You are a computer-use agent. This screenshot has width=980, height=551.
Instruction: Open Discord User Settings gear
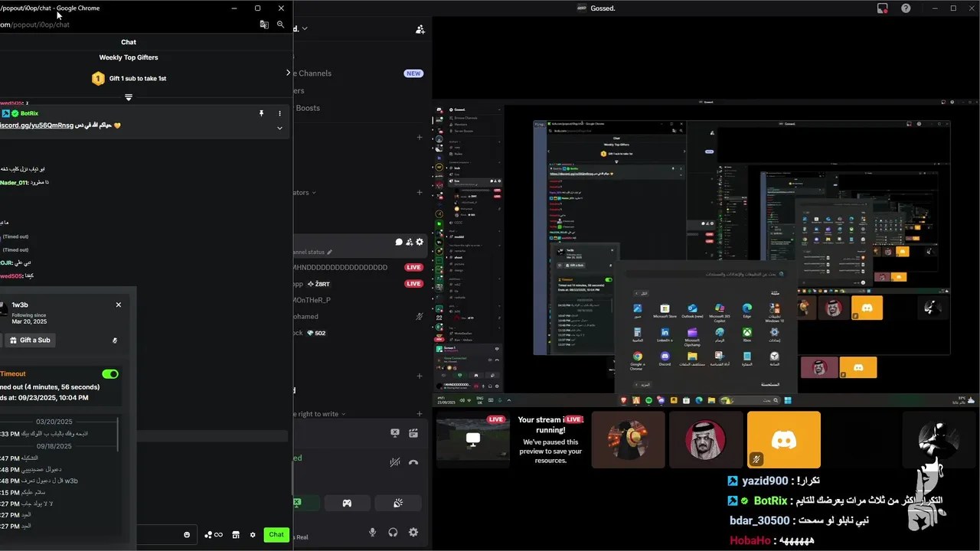tap(413, 533)
